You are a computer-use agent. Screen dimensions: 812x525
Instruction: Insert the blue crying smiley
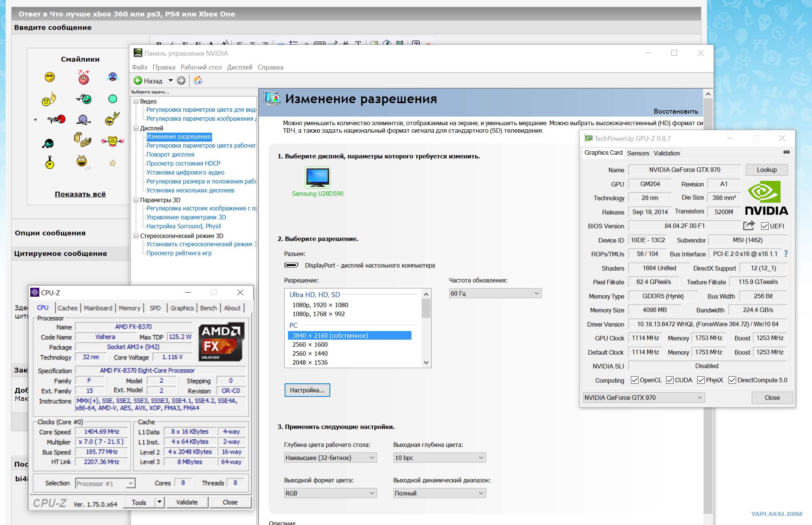pos(113,77)
